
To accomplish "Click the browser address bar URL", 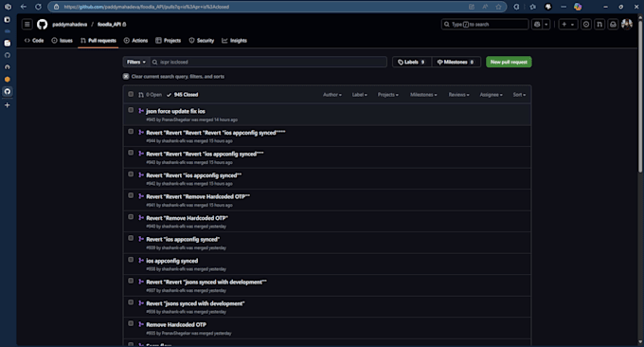I will 146,7.
